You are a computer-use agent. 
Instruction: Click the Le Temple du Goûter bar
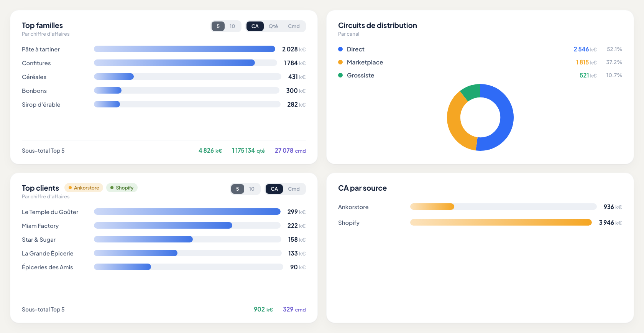coord(187,212)
